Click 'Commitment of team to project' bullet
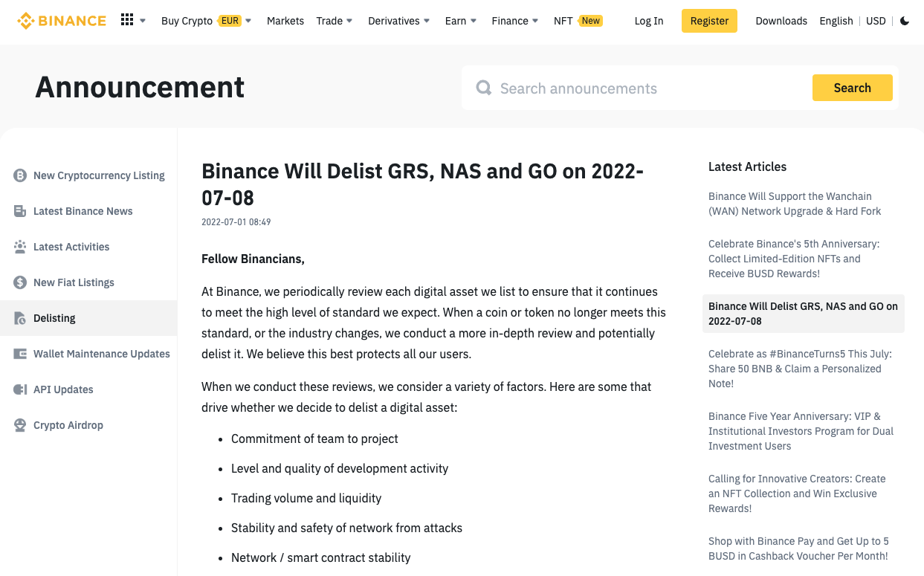The image size is (924, 576). point(314,439)
